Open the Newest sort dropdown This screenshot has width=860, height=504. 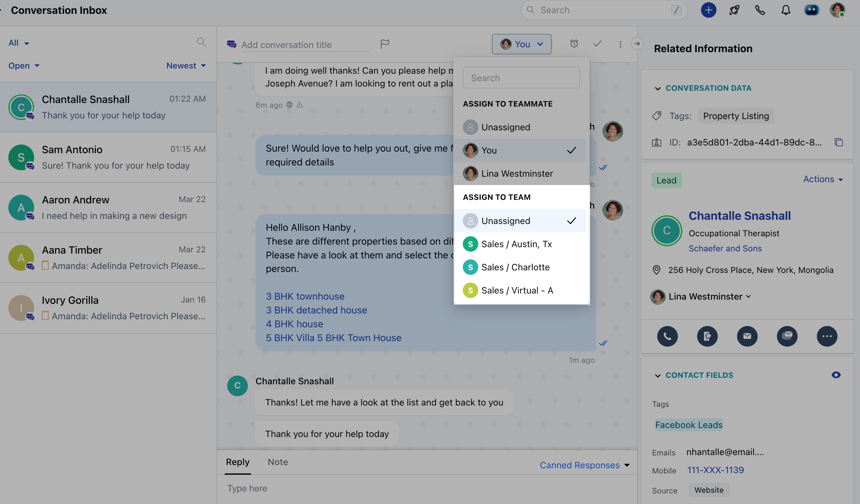186,66
